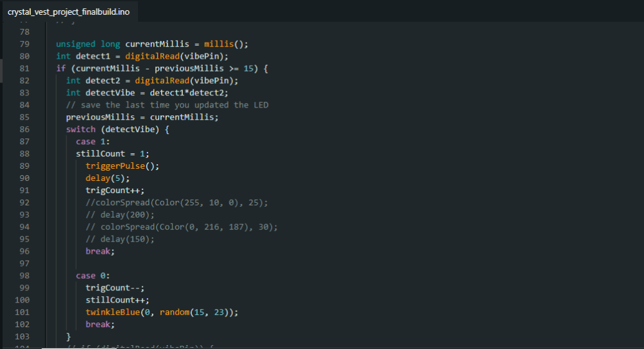Screen dimensions: 644x349
Task: Place cursor on switch (detectVibe) statement
Action: point(117,129)
